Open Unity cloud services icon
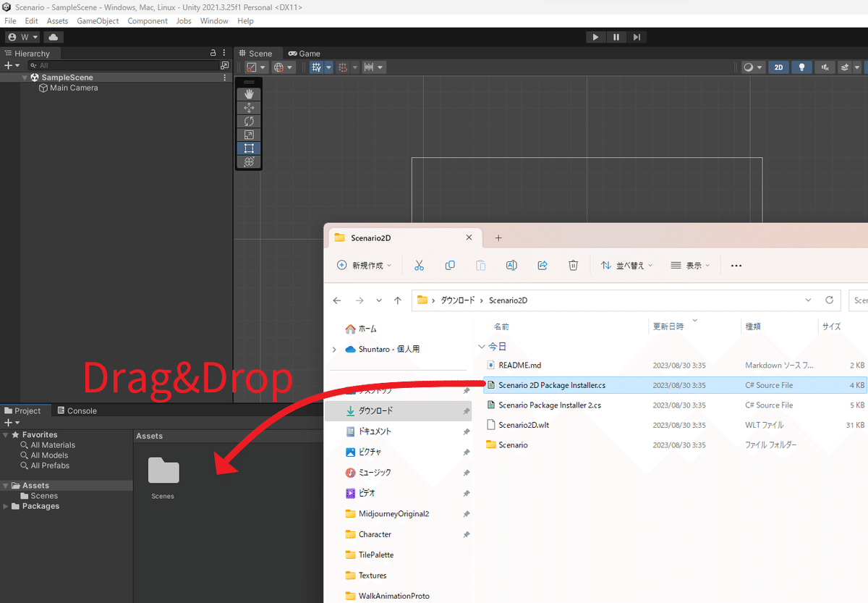868x603 pixels. (x=54, y=37)
